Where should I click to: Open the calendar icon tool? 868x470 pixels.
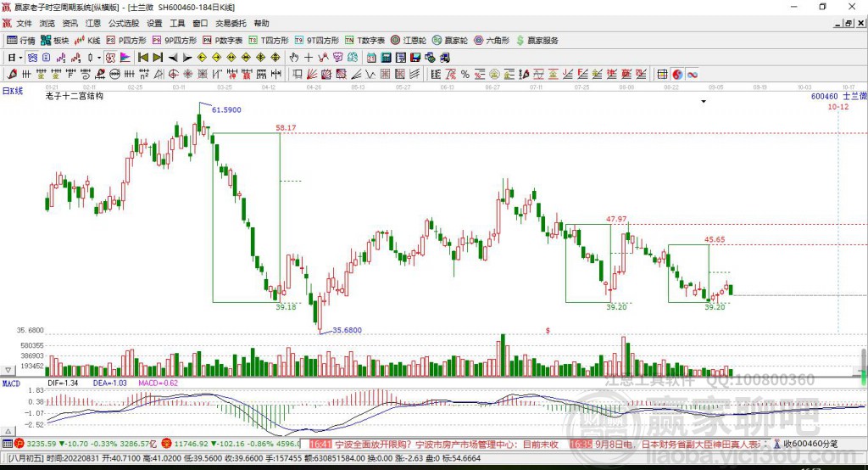[x=371, y=58]
